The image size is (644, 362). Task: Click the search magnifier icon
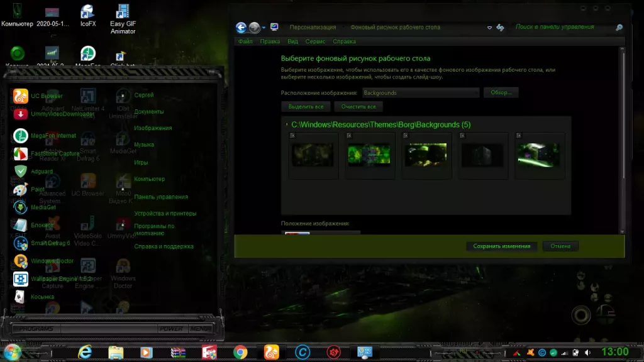click(619, 28)
